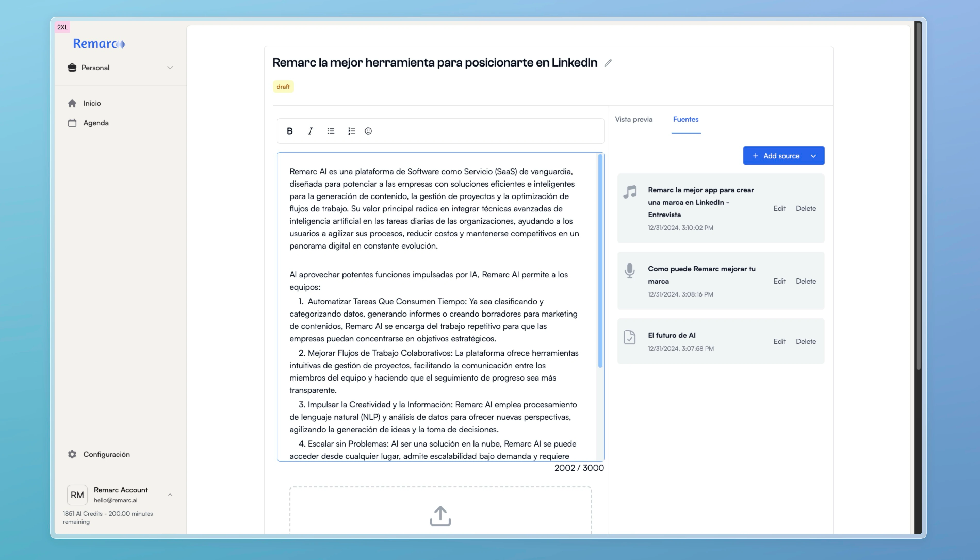The image size is (980, 560).
Task: Expand the Remarc Account menu chevron
Action: [x=170, y=495]
